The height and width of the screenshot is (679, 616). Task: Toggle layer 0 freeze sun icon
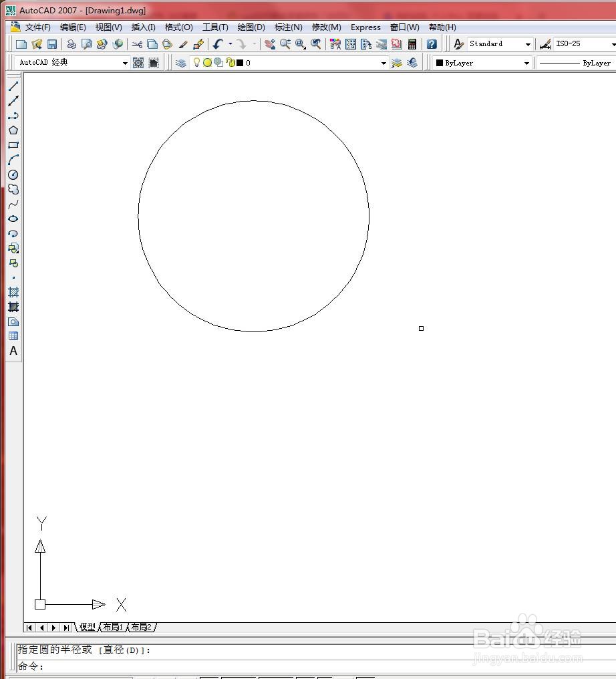[x=207, y=63]
